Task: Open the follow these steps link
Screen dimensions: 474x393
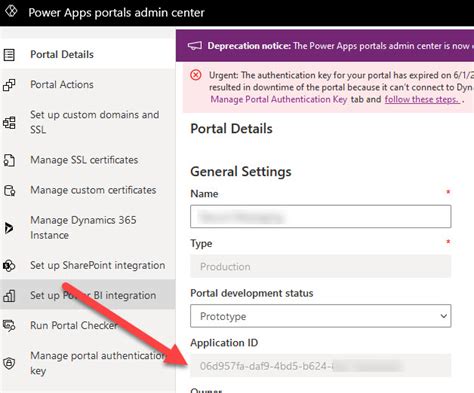Action: point(422,99)
